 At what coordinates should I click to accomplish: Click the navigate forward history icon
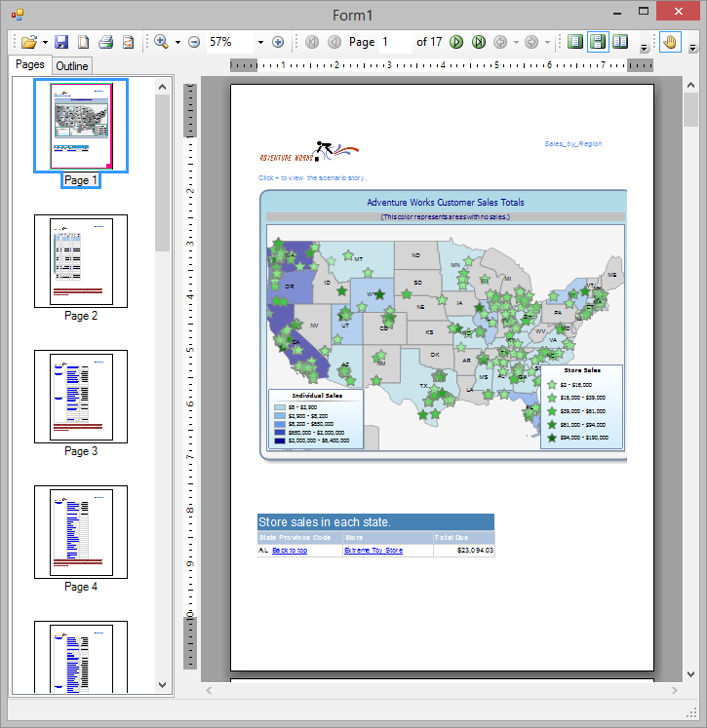[530, 42]
